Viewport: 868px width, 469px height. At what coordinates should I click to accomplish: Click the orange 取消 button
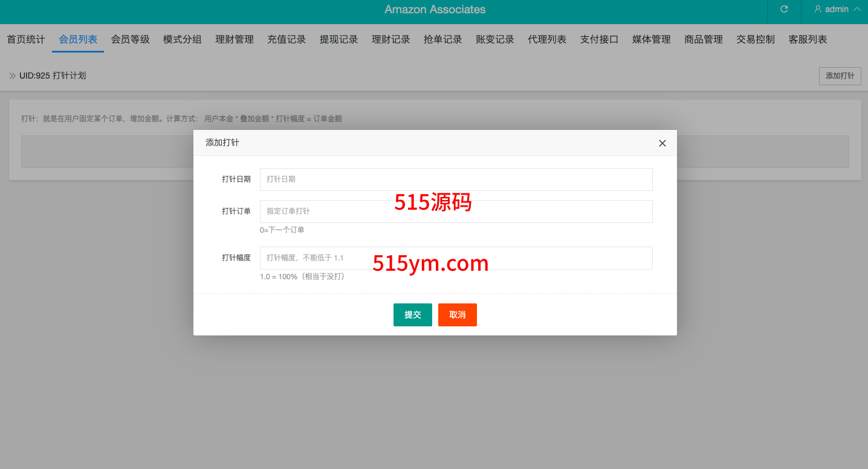coord(457,315)
